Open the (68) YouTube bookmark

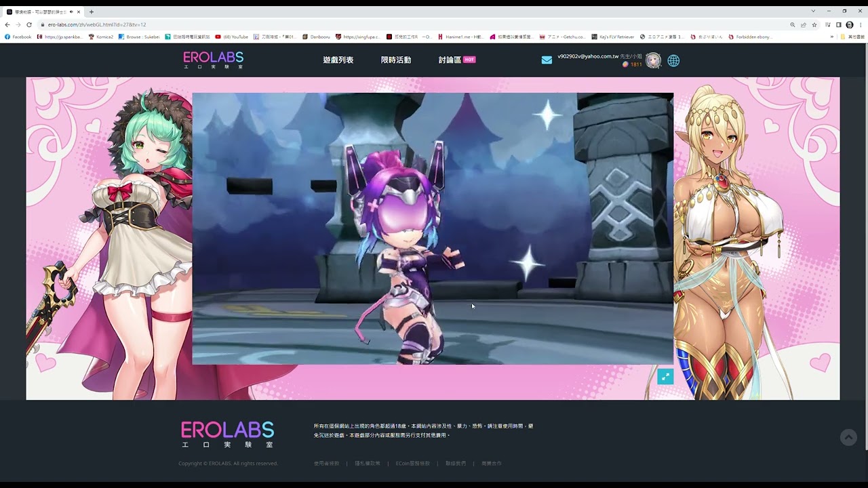232,37
